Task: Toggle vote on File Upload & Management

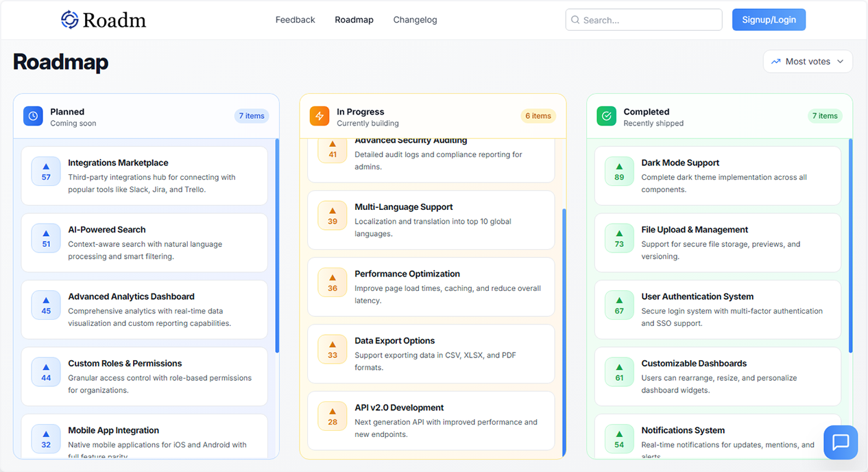Action: [619, 238]
